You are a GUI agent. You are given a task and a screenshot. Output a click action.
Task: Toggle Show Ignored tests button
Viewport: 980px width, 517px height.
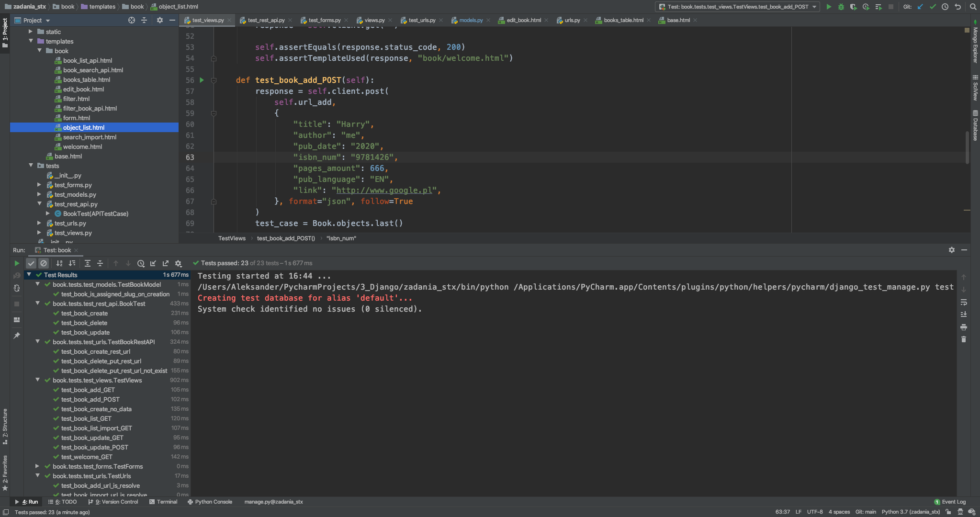(x=44, y=263)
